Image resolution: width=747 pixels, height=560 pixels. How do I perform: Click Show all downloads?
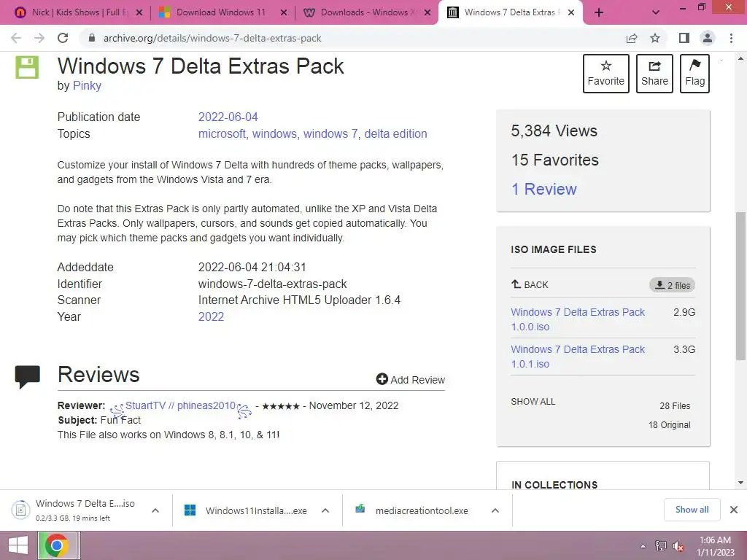click(692, 510)
